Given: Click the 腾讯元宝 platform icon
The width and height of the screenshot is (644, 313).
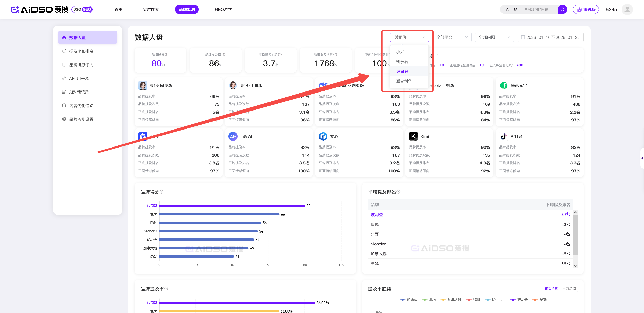Looking at the screenshot, I should (504, 85).
